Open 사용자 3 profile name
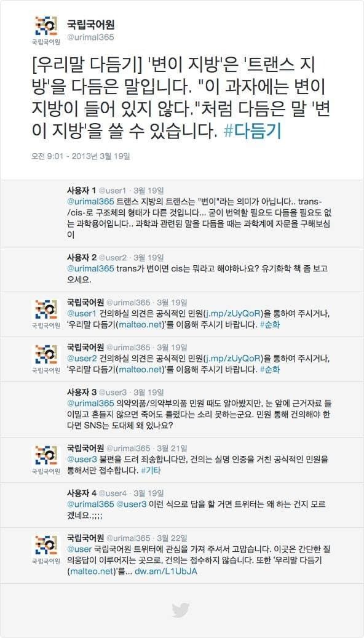 point(82,393)
